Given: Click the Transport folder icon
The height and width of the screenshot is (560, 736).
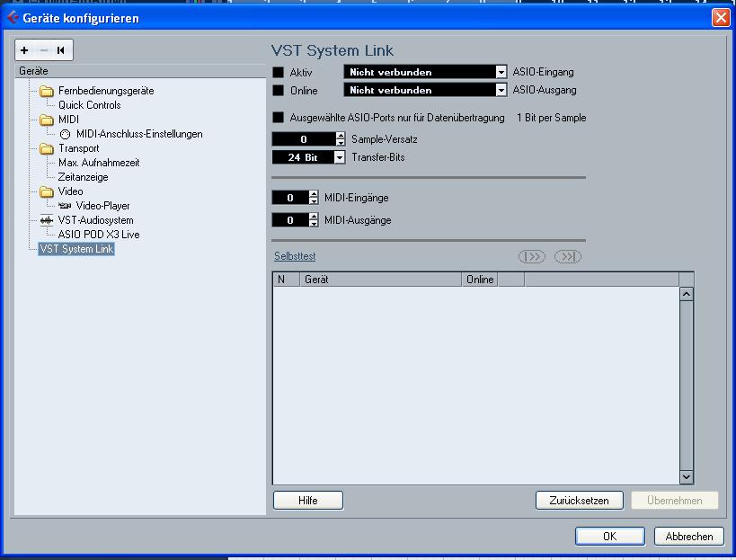Looking at the screenshot, I should pos(47,149).
